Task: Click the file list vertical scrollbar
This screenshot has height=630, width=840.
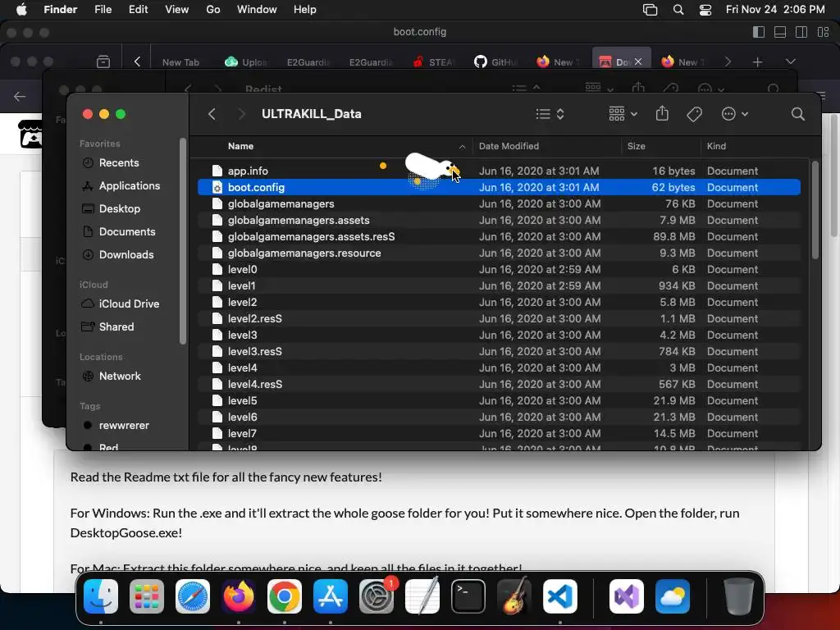Action: 815,209
